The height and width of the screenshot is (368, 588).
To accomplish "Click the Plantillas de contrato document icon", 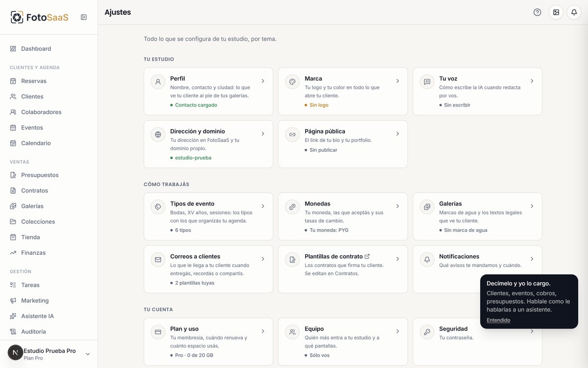I will pos(293,260).
